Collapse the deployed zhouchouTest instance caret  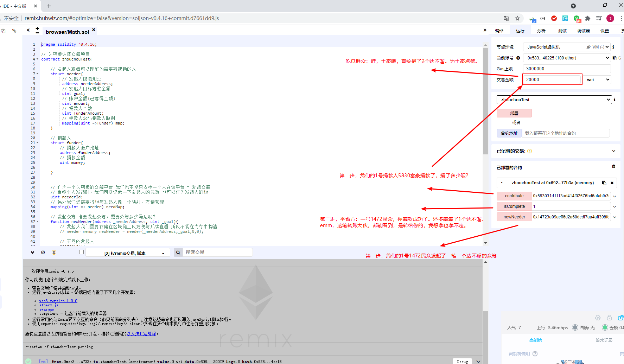click(502, 183)
